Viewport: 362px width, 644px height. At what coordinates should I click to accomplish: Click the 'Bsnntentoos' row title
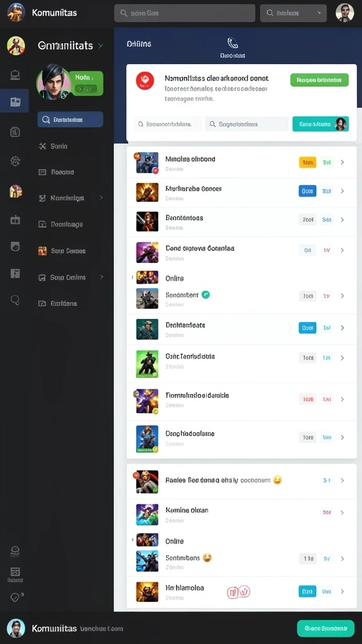[184, 218]
